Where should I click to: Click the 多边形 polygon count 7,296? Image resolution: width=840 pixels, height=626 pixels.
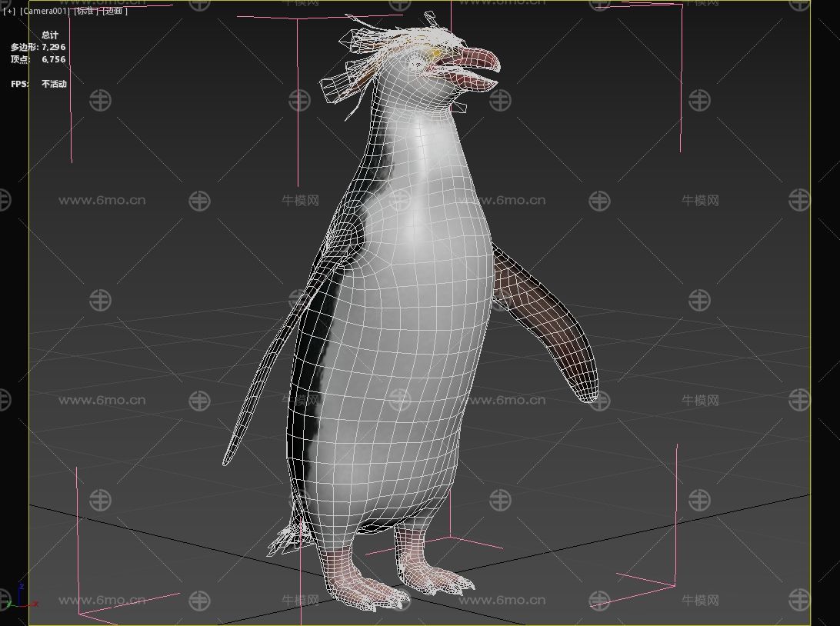pyautogui.click(x=53, y=47)
